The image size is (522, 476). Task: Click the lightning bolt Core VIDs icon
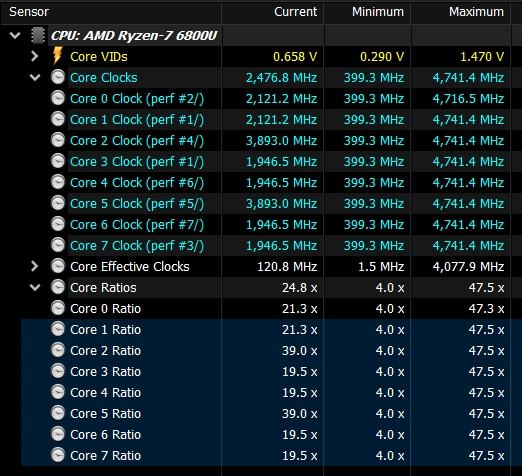pyautogui.click(x=57, y=56)
